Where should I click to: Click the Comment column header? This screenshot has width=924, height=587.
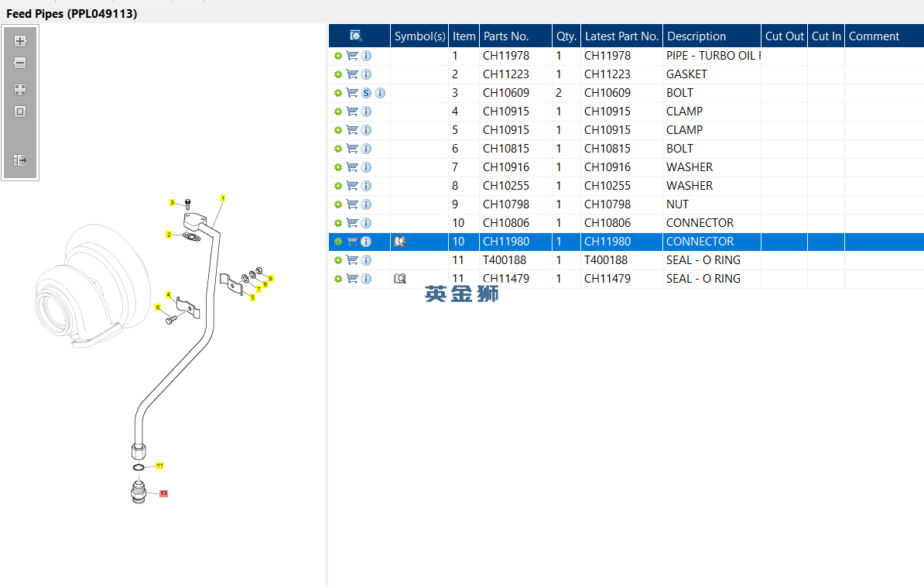(884, 36)
